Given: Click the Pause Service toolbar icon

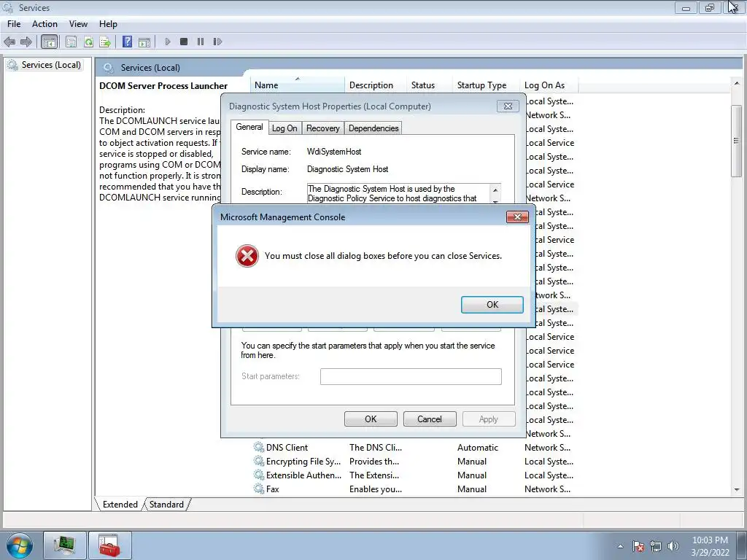Looking at the screenshot, I should pyautogui.click(x=201, y=42).
